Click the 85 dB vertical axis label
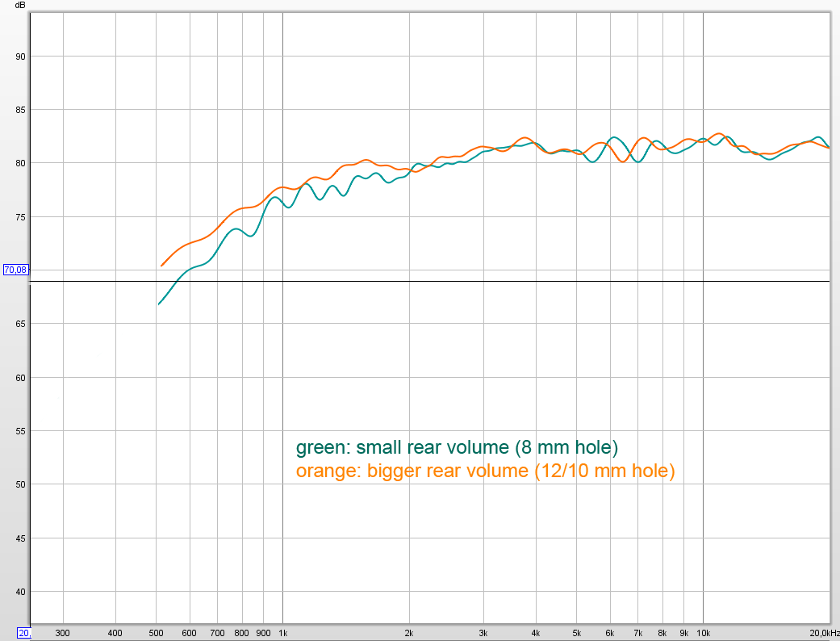 (x=20, y=110)
